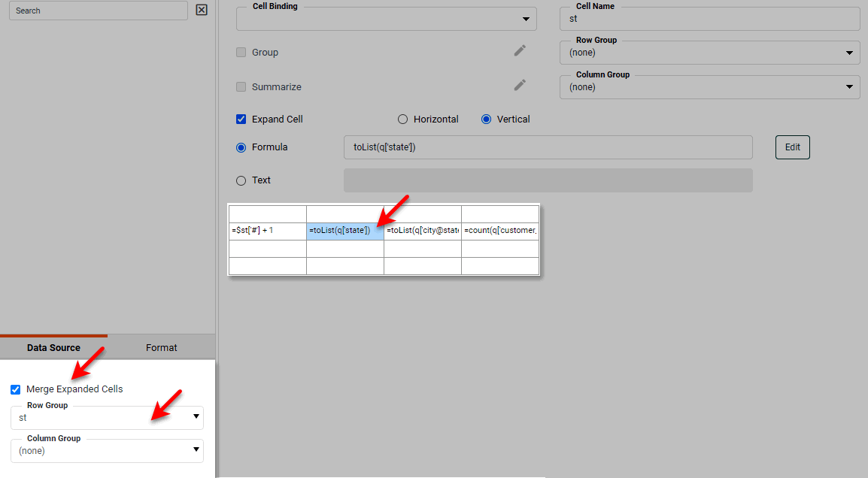
Task: Open the Row Group dropdown showing (none)
Action: tap(851, 53)
